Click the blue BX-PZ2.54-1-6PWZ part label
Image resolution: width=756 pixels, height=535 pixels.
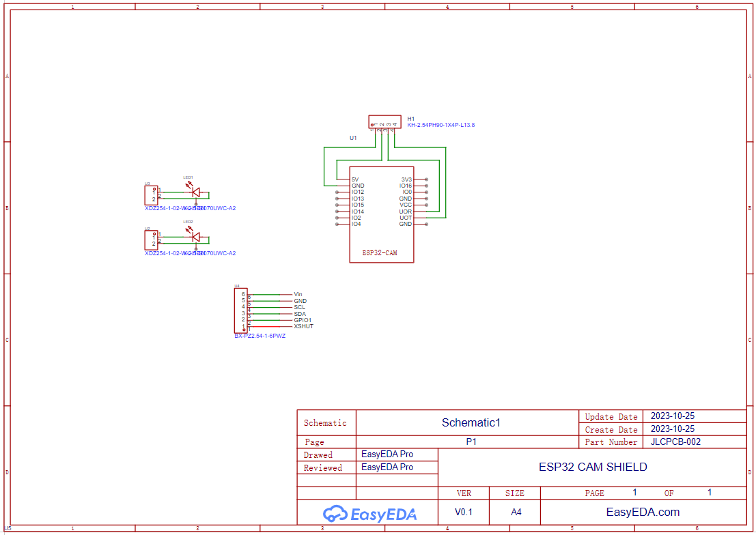(260, 335)
